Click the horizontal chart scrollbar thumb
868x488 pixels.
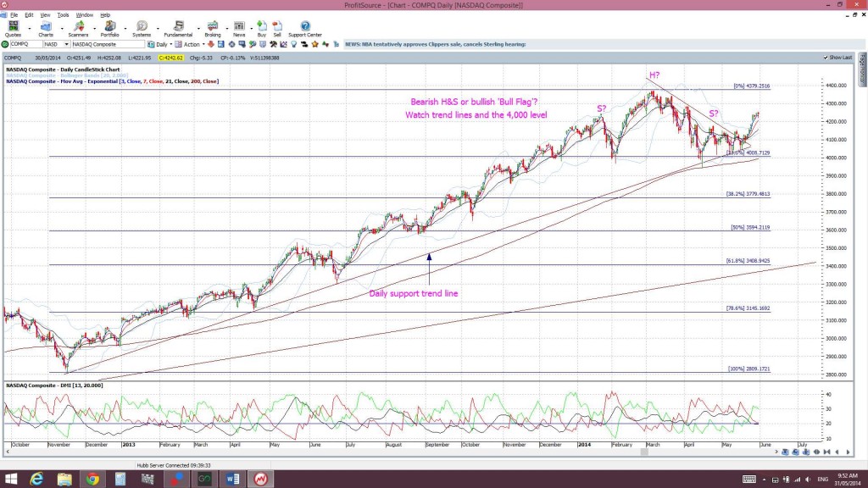pos(644,452)
